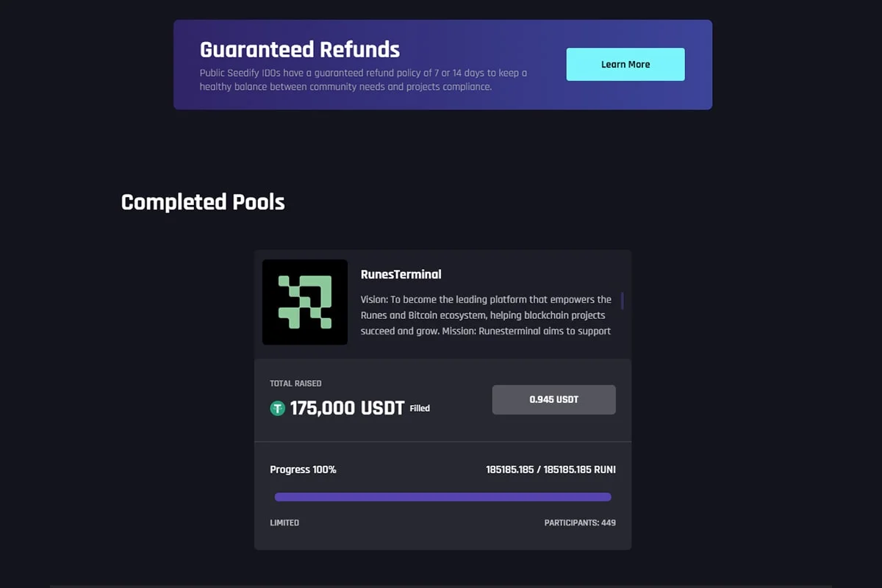This screenshot has width=882, height=588.
Task: Click the TOTAL RAISED label
Action: [295, 384]
